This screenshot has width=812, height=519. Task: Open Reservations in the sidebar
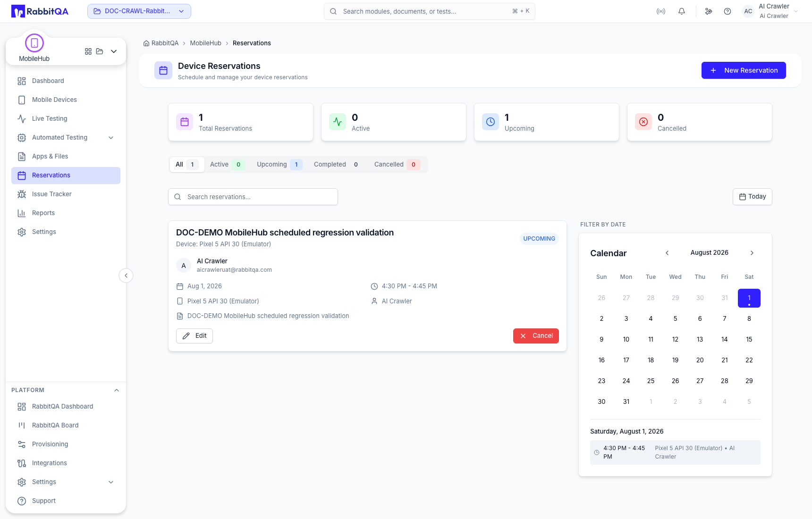coord(66,176)
